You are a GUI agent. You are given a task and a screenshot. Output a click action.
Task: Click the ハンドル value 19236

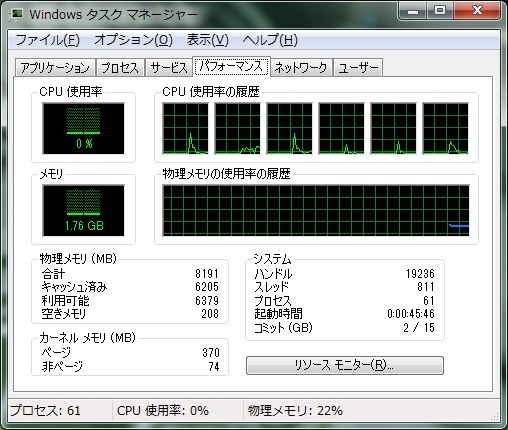coord(420,274)
